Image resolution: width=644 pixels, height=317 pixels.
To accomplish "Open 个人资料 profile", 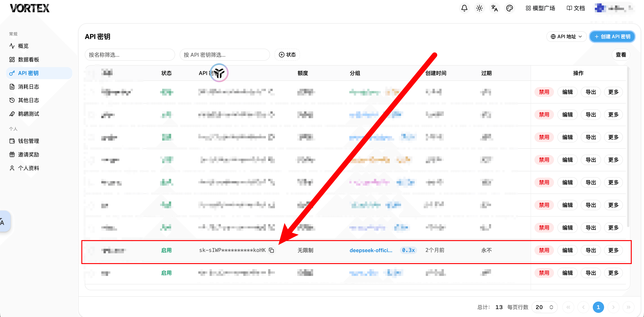I will [x=39, y=168].
